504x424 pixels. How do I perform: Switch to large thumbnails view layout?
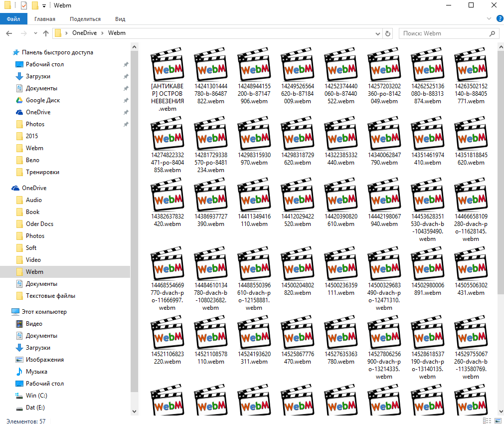tap(498, 421)
